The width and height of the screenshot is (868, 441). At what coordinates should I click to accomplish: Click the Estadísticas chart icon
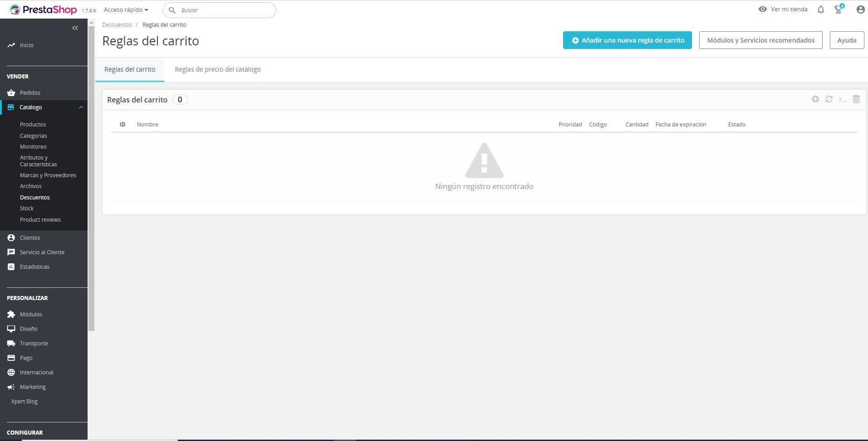[11, 267]
